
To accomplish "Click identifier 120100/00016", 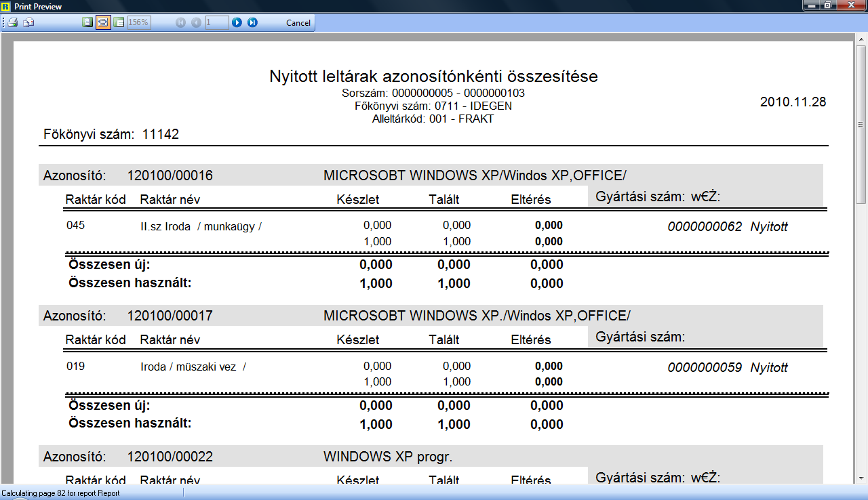I will point(170,176).
